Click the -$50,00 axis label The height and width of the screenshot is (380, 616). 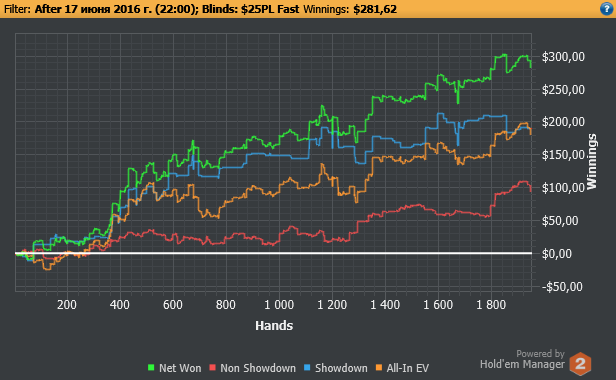click(x=563, y=286)
